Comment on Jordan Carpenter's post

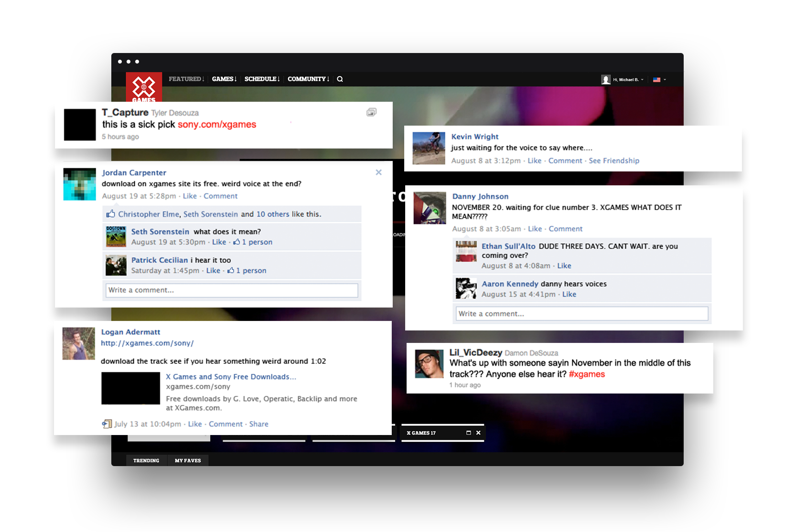(x=220, y=196)
